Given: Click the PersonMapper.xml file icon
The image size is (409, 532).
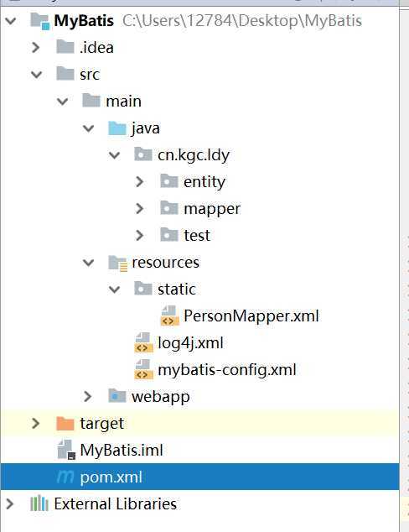Looking at the screenshot, I should point(169,316).
